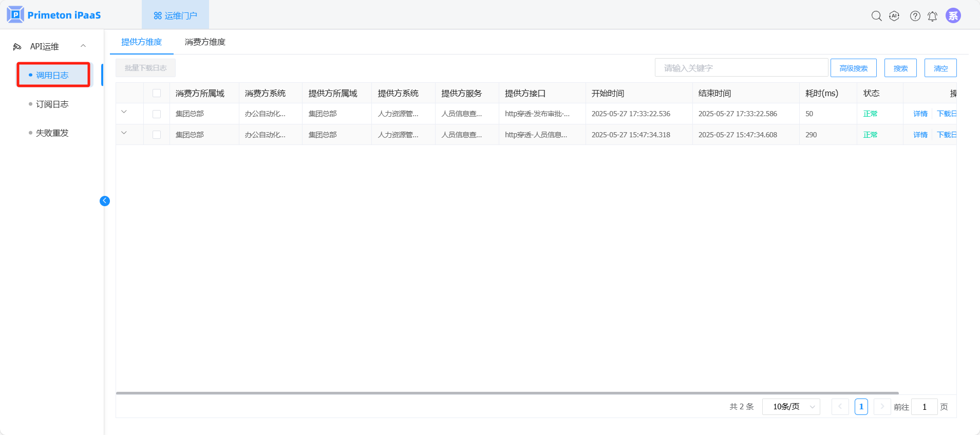This screenshot has width=980, height=435.
Task: Collapse sidebar with blue arrow button
Action: pyautogui.click(x=105, y=201)
